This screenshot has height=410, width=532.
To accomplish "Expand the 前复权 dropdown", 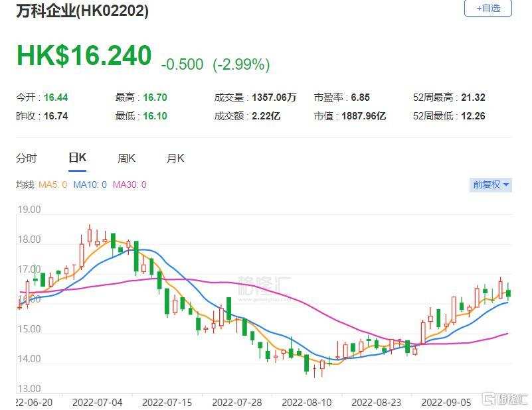I will tap(491, 184).
